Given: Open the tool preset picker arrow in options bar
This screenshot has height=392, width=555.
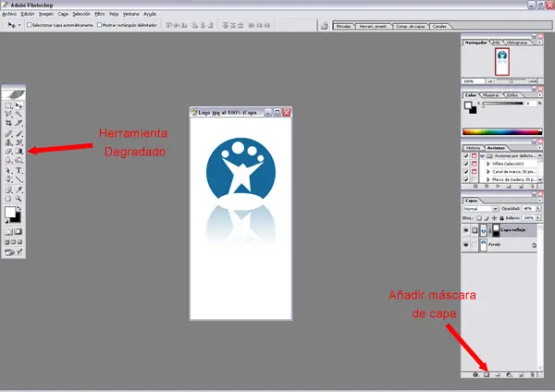Looking at the screenshot, I should [x=19, y=25].
